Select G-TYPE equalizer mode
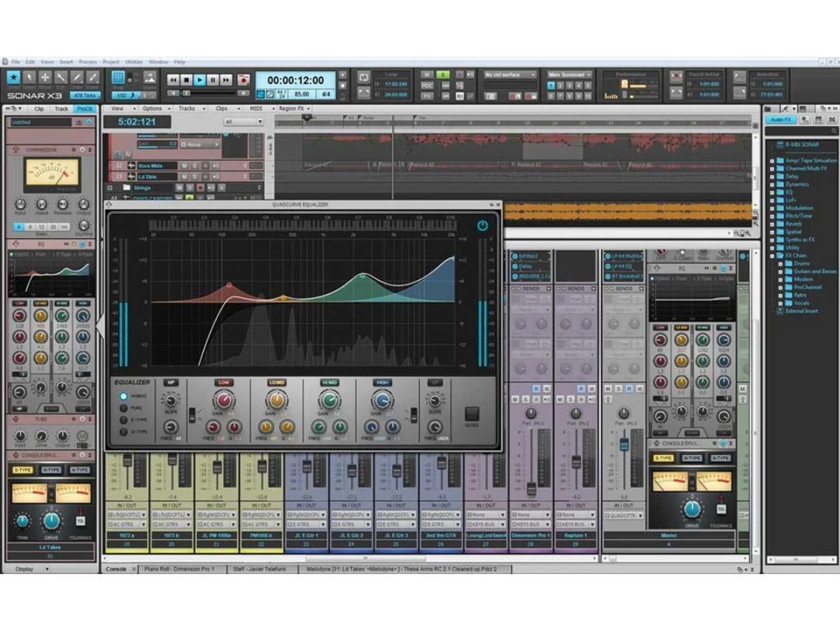 tap(123, 432)
